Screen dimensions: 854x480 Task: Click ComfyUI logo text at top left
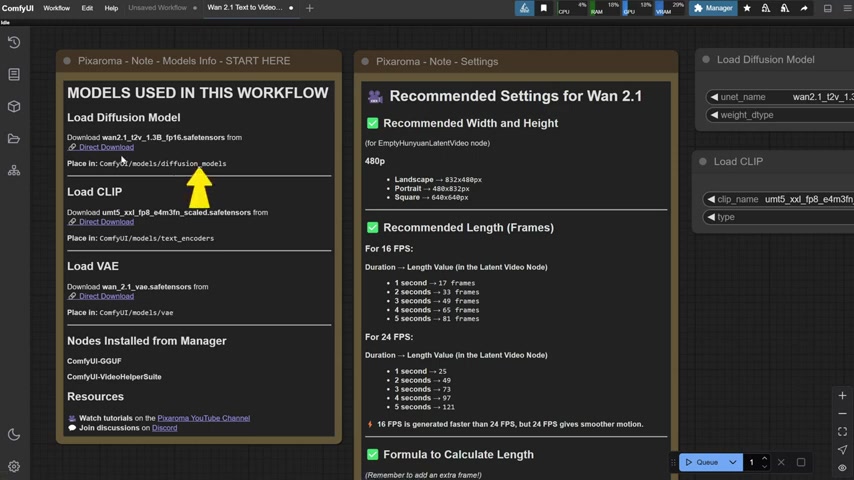(17, 8)
